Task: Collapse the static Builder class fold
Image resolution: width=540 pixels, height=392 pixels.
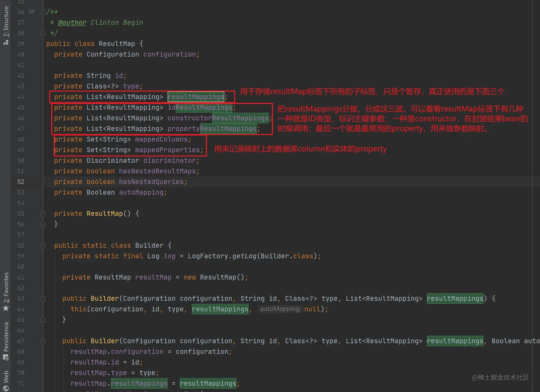Action: click(43, 245)
